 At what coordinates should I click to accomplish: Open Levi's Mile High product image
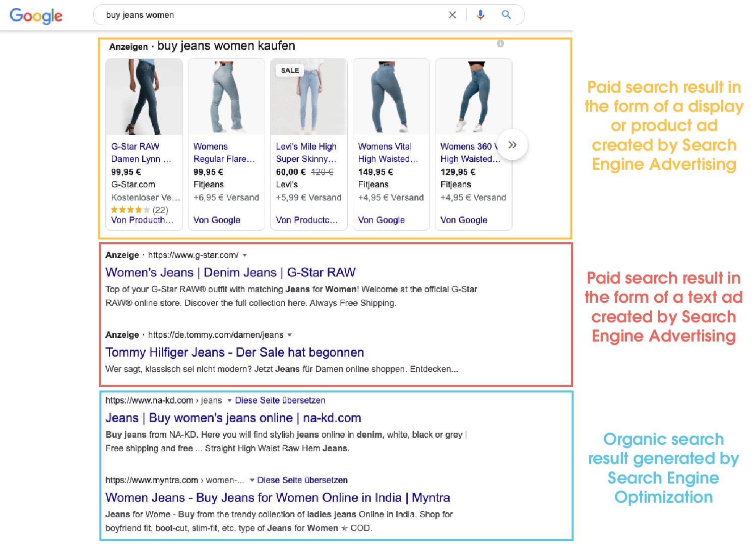[308, 97]
